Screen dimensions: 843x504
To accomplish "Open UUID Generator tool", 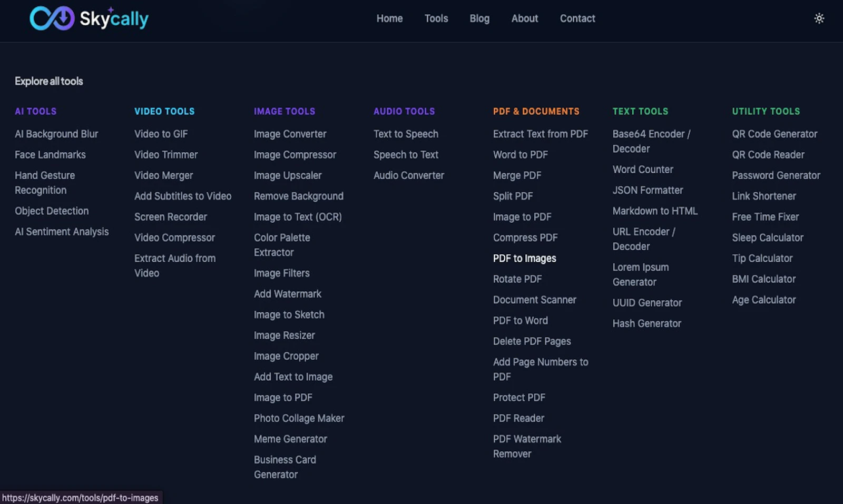I will 647,303.
